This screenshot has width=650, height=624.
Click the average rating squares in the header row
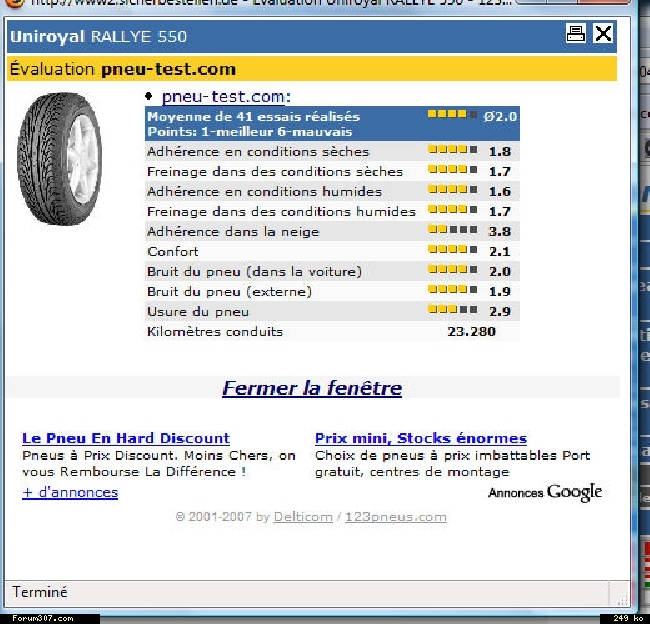(x=452, y=114)
